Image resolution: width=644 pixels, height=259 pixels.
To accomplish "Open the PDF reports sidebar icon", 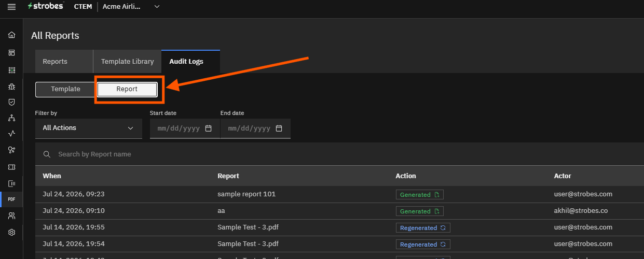I will tap(11, 199).
